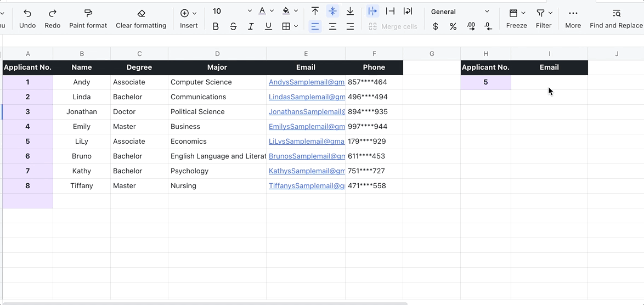Screen dimensions: 644x305
Task: Open the AndysSamplemail email link
Action: pos(306,82)
